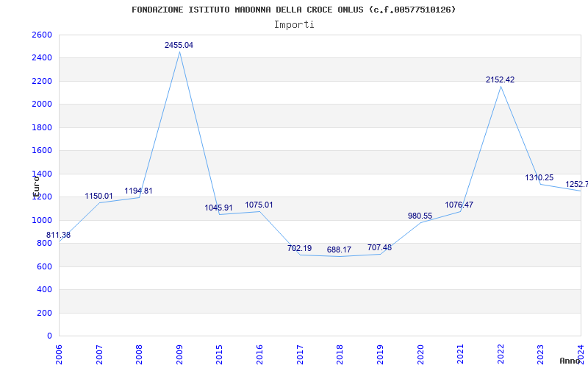Click the 2015 x-axis year label
The height and width of the screenshot is (368, 588).
(x=219, y=354)
